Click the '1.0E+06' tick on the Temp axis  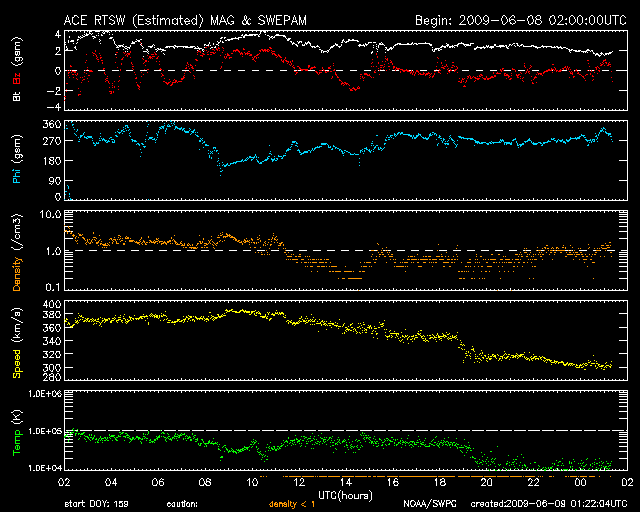click(x=45, y=394)
